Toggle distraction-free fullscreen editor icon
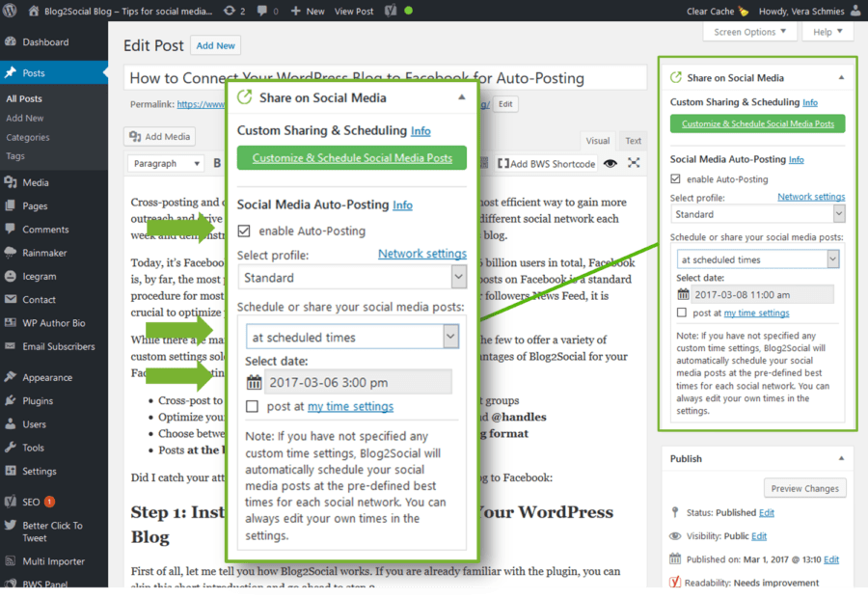Viewport: 868px width, 599px height. click(634, 163)
